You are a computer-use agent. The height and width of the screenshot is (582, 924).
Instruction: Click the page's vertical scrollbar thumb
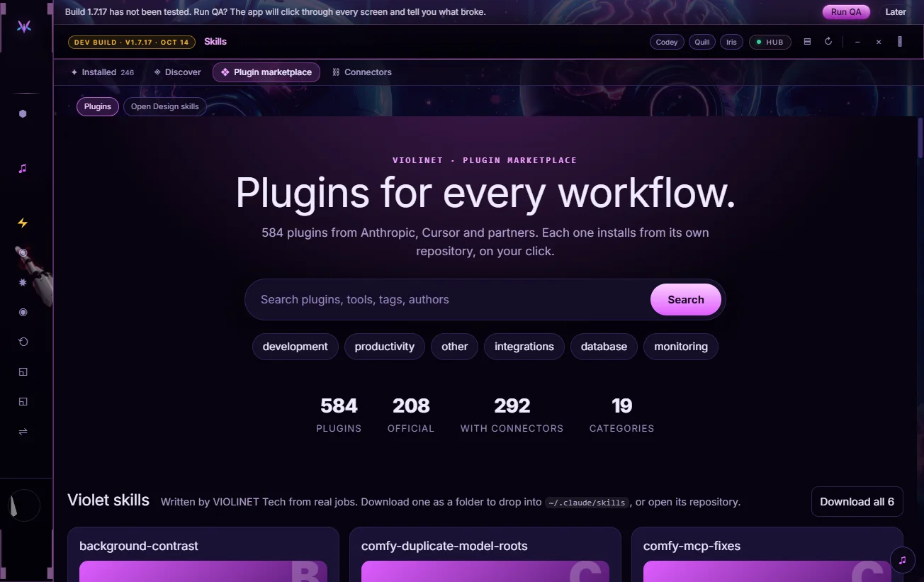pyautogui.click(x=920, y=138)
